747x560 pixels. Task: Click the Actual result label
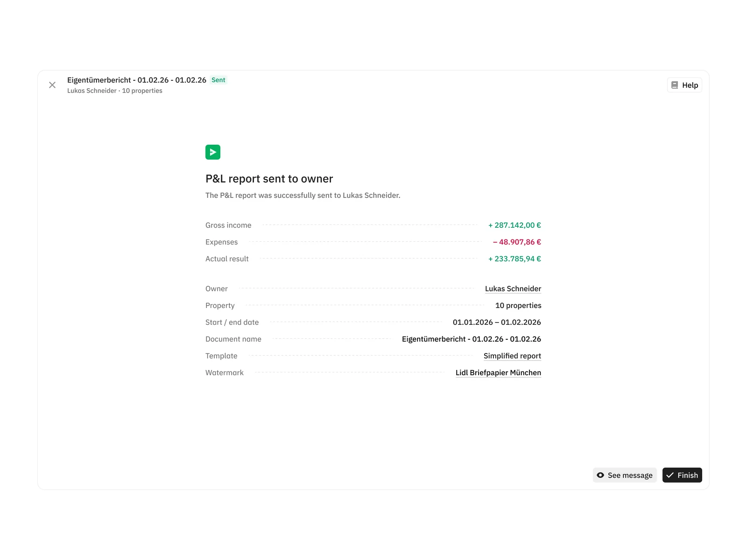[x=227, y=259]
